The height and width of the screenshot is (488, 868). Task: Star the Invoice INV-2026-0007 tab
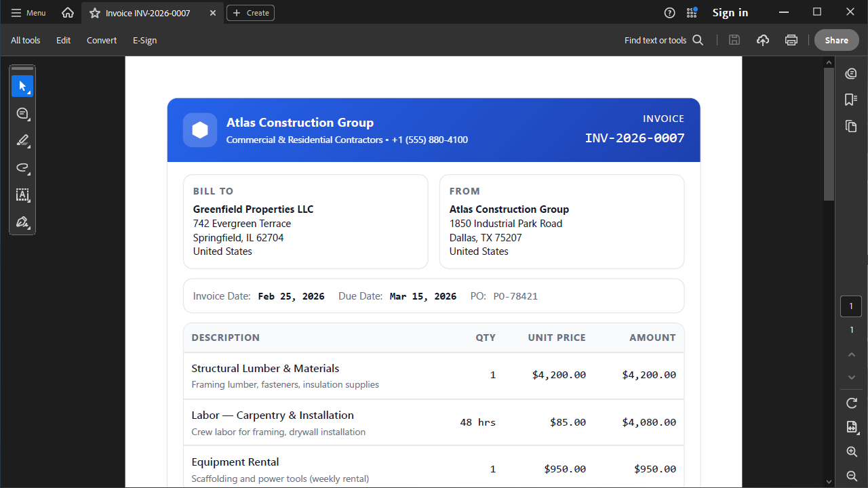pyautogui.click(x=95, y=13)
